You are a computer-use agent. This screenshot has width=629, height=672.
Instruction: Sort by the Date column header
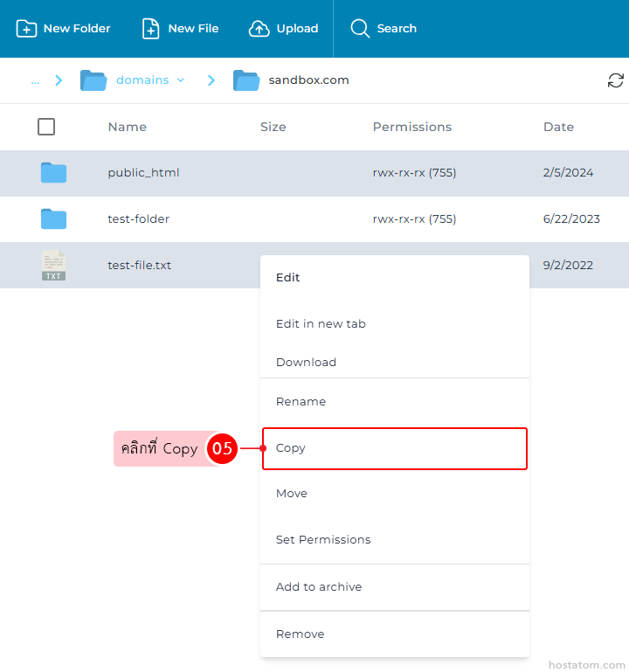pos(558,127)
